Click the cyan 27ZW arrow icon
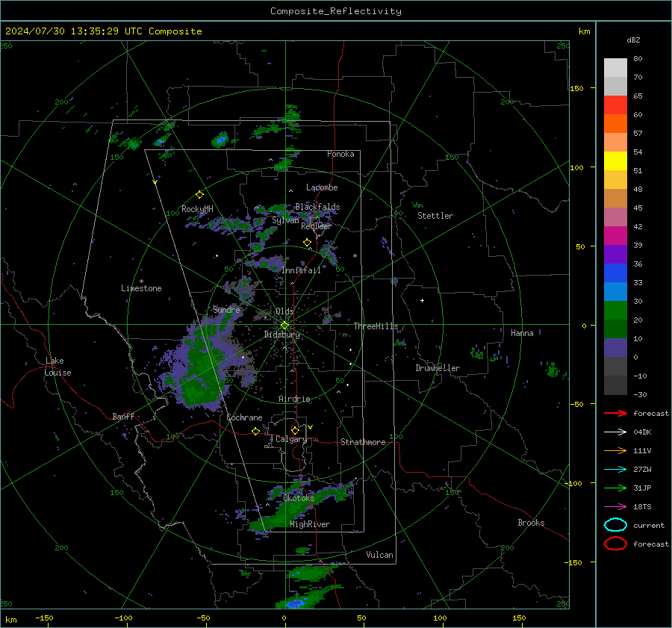Screen dimensions: 672x628 coord(615,470)
